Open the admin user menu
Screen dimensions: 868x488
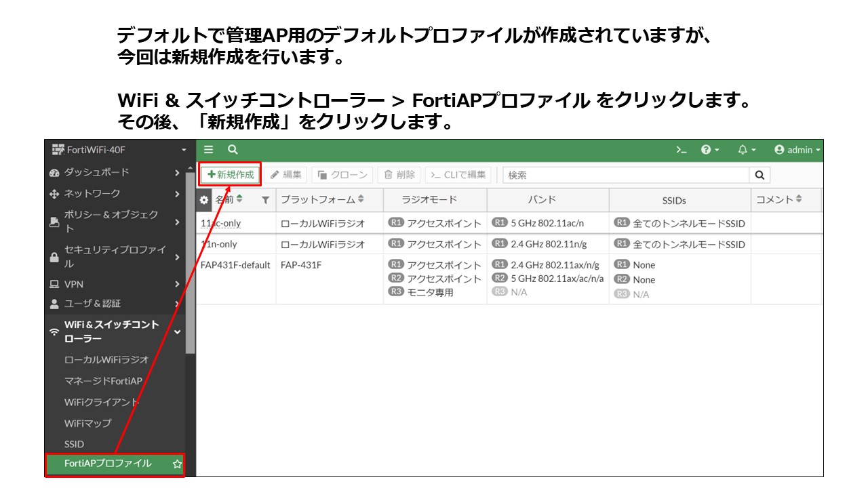tap(797, 150)
